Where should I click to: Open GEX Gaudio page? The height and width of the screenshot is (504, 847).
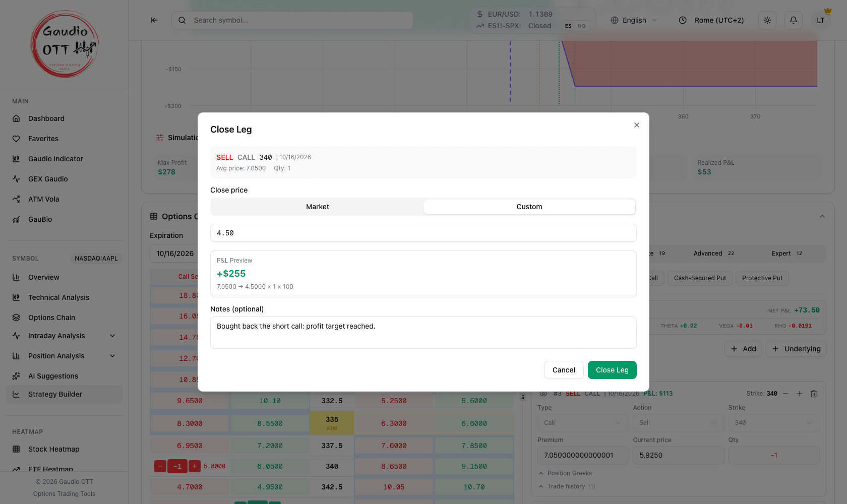point(64,179)
